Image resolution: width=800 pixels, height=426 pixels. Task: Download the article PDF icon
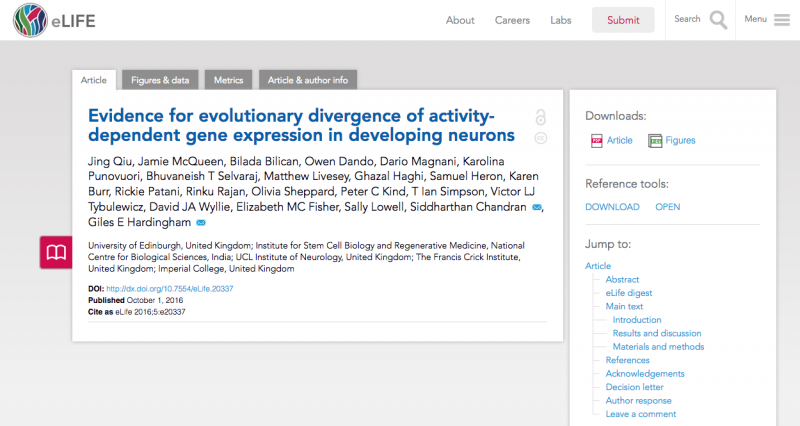pyautogui.click(x=597, y=141)
